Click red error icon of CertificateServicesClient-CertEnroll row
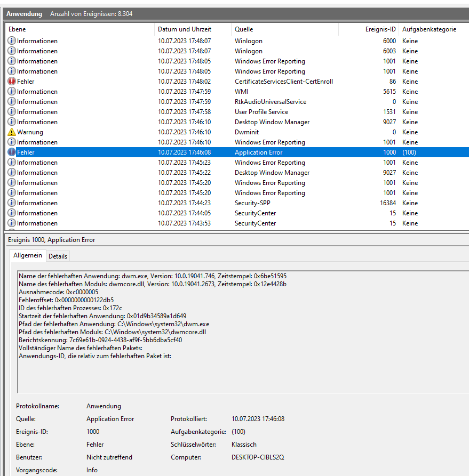The height and width of the screenshot is (476, 469). (x=12, y=81)
